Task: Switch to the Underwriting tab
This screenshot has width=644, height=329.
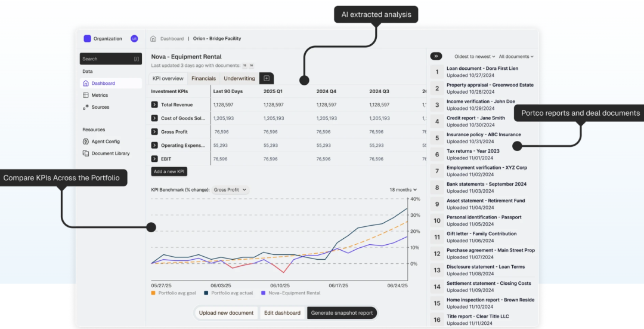Action: (x=239, y=78)
